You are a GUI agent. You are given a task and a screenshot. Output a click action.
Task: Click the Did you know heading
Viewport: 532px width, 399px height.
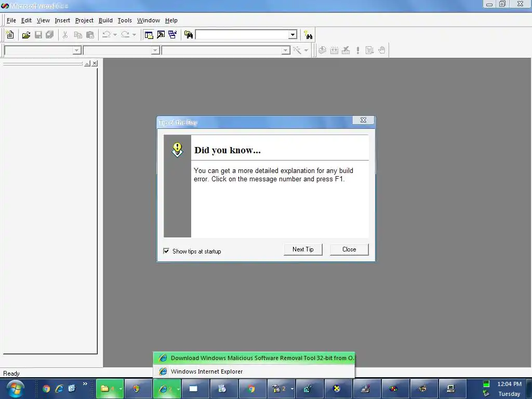[228, 150]
